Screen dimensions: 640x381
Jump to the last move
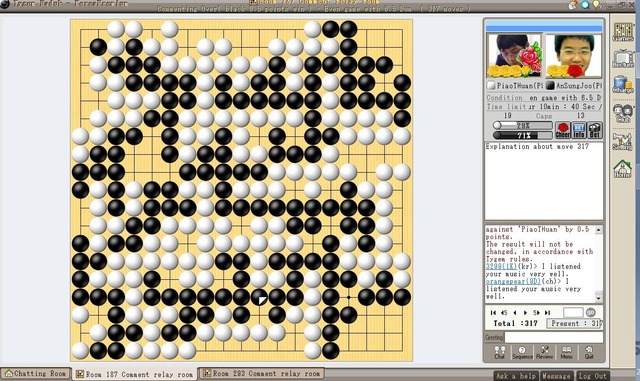(547, 312)
